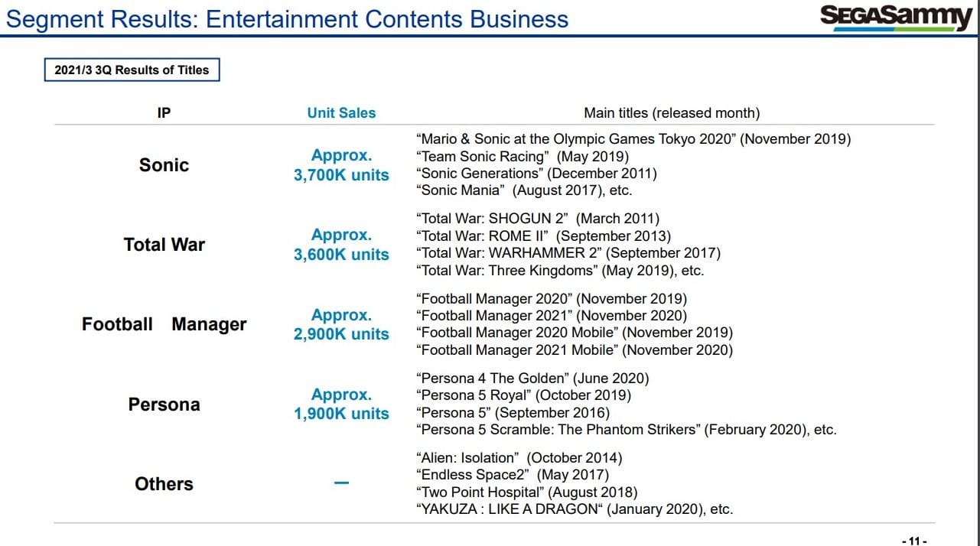Screen dimensions: 980x546
Task: Click the slide title 'Segment Results: Entertainment Contents Business'
Action: [x=287, y=19]
